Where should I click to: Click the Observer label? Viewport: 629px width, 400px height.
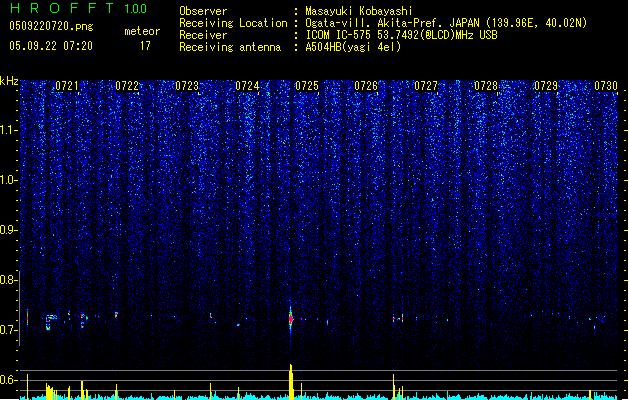pos(203,11)
